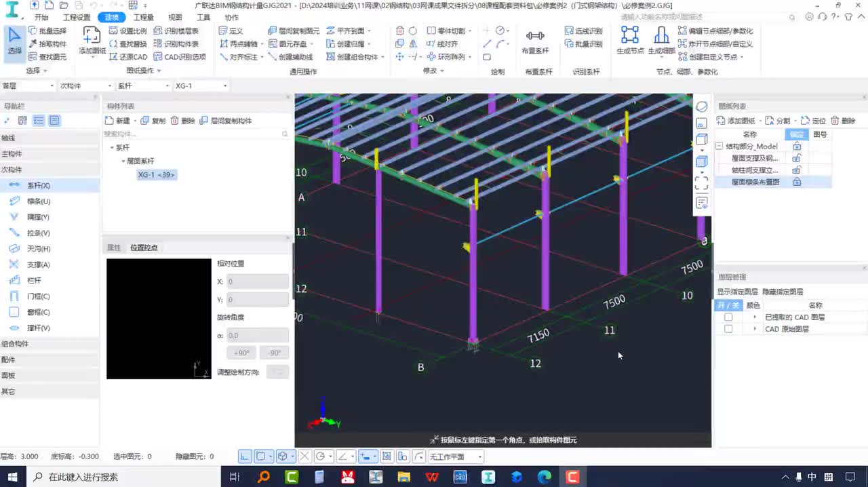The image size is (868, 487).
Task: Toggle checkbox for 已提取的 CAD 图层
Action: point(728,317)
